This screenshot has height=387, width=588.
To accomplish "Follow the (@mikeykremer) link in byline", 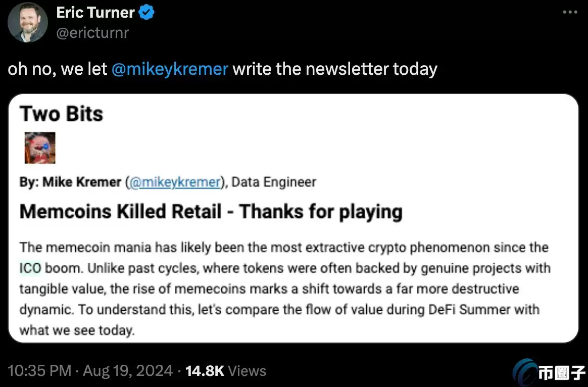I will pyautogui.click(x=176, y=182).
